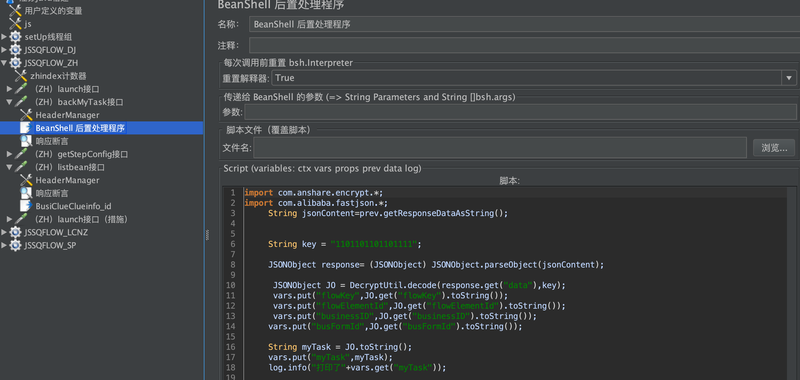Select the 响应断言 magnifier icon under backMyTask
The image size is (800, 380).
tap(26, 141)
